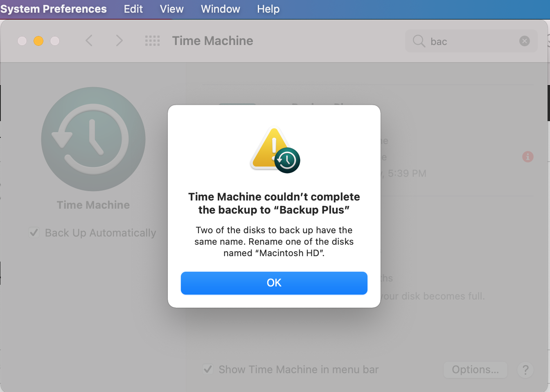Show all preferences grid icon
The width and height of the screenshot is (550, 392).
click(152, 41)
